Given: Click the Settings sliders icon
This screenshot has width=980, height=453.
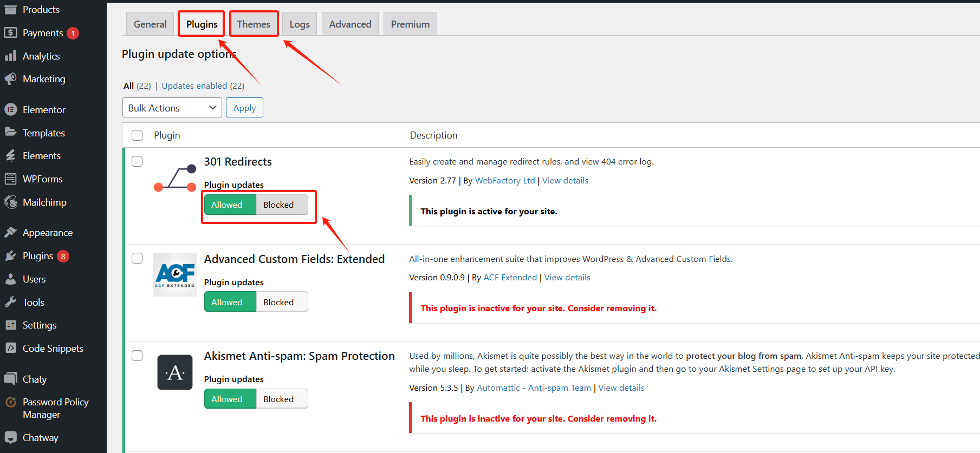Looking at the screenshot, I should (x=10, y=325).
